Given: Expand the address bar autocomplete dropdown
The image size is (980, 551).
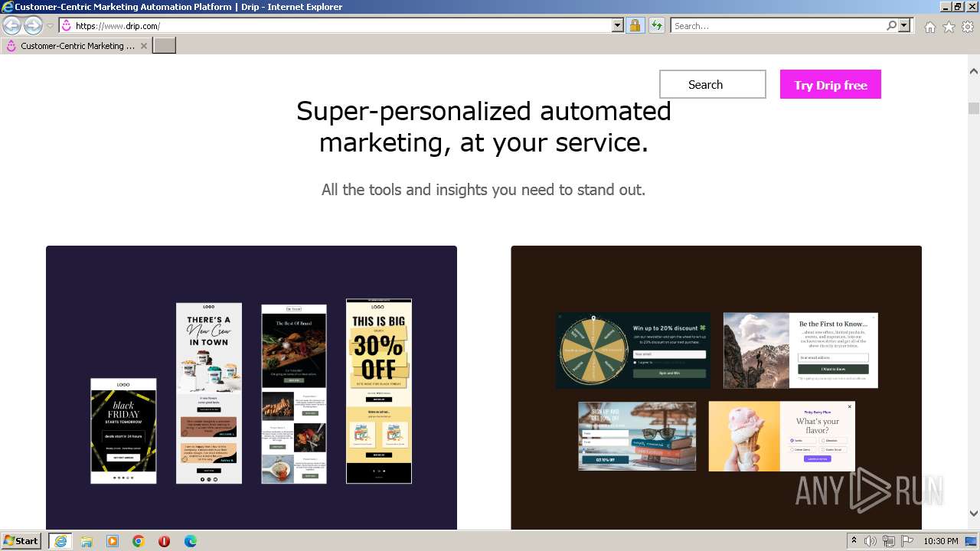Looking at the screenshot, I should [x=618, y=25].
